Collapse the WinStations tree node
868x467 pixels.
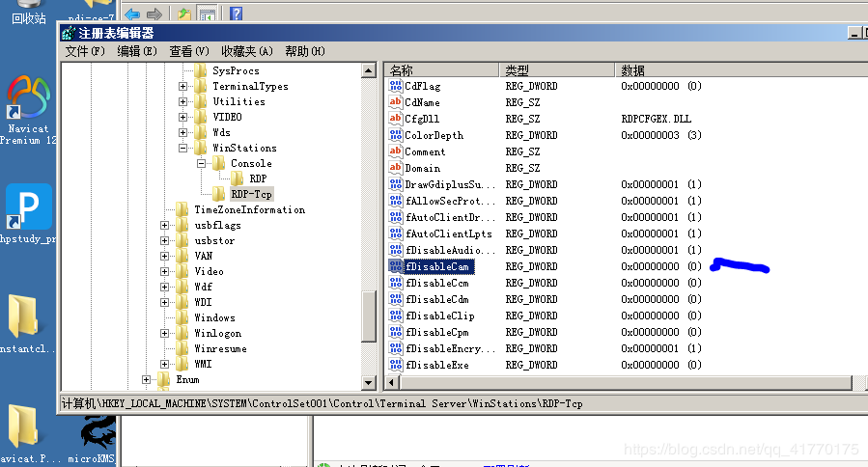pos(182,149)
